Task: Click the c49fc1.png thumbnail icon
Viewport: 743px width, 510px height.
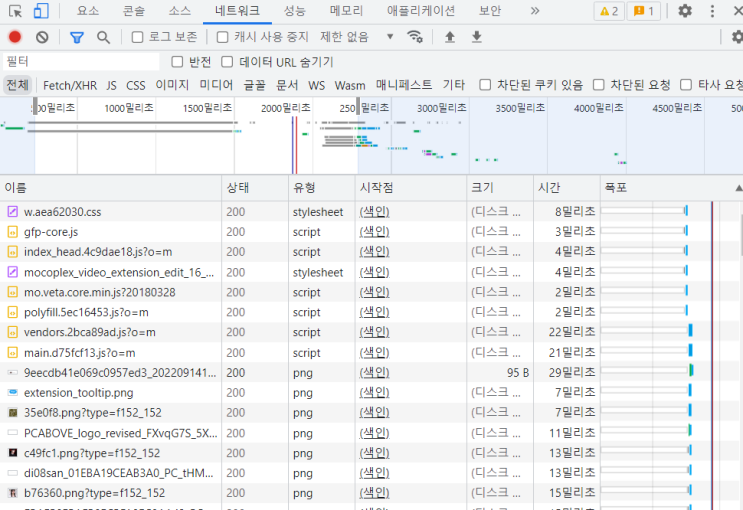Action: (x=13, y=453)
